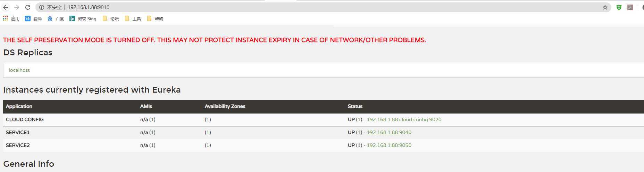Open the 192.168.1.88:9040 SERVICE1 link
The width and height of the screenshot is (644, 172).
(x=389, y=132)
